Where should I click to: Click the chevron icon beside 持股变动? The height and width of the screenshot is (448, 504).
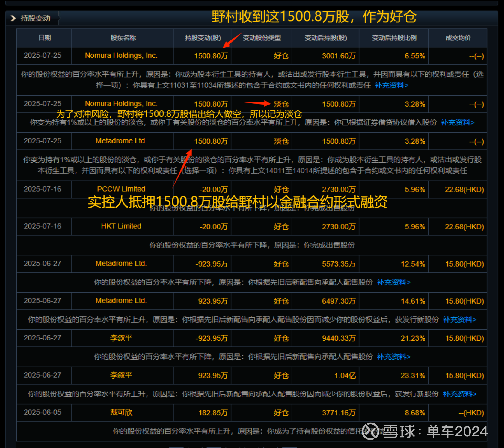point(13,18)
